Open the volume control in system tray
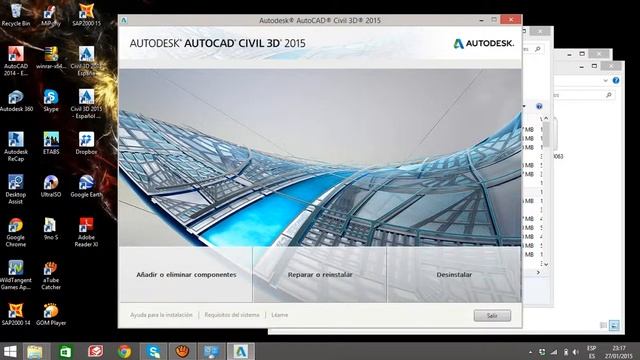 coord(576,352)
